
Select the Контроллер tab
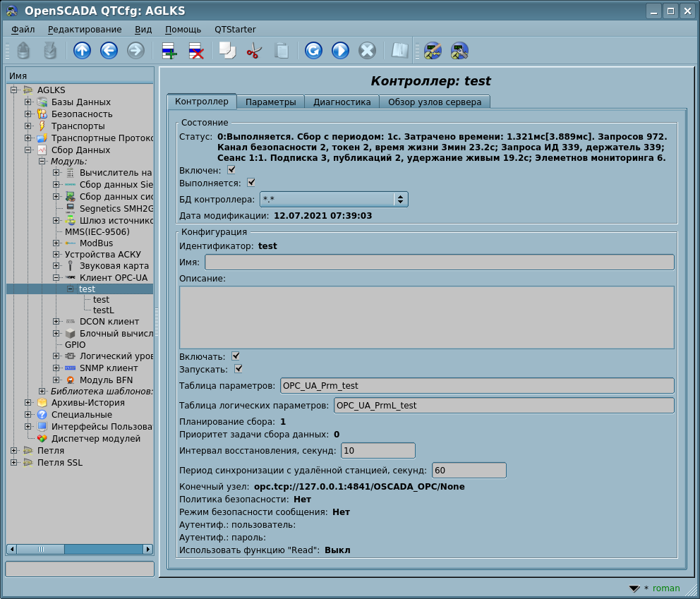202,102
